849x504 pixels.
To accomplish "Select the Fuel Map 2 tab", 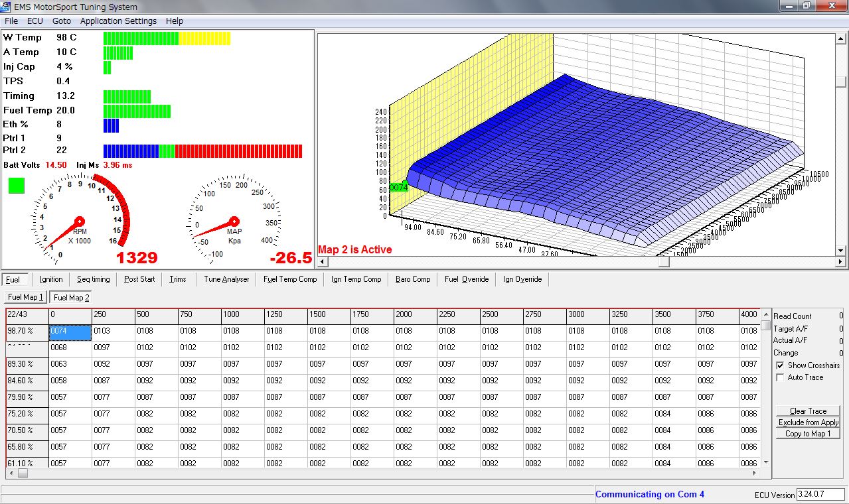I will click(x=71, y=298).
